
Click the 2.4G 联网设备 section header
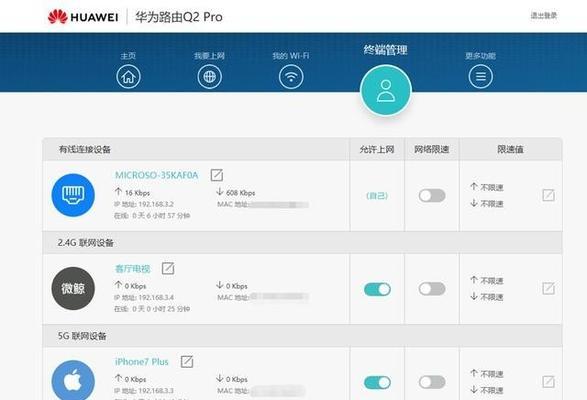click(x=85, y=243)
